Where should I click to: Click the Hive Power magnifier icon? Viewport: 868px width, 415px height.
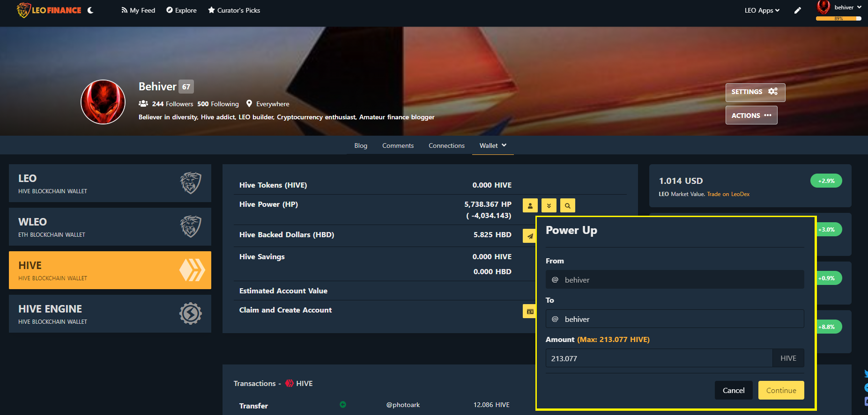568,205
